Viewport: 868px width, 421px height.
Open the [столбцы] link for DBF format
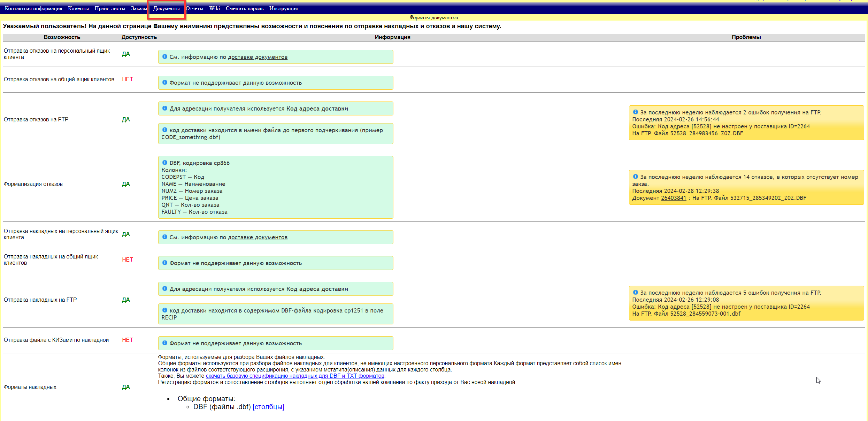[x=268, y=407]
